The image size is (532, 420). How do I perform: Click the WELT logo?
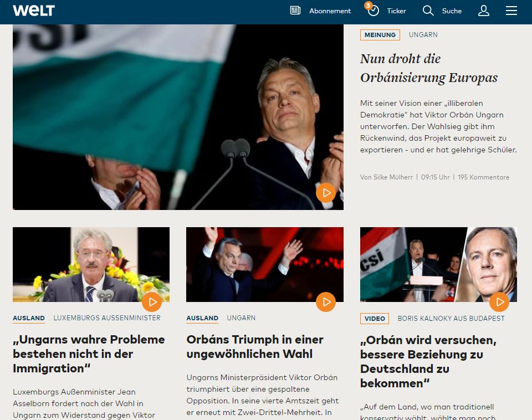tap(34, 11)
